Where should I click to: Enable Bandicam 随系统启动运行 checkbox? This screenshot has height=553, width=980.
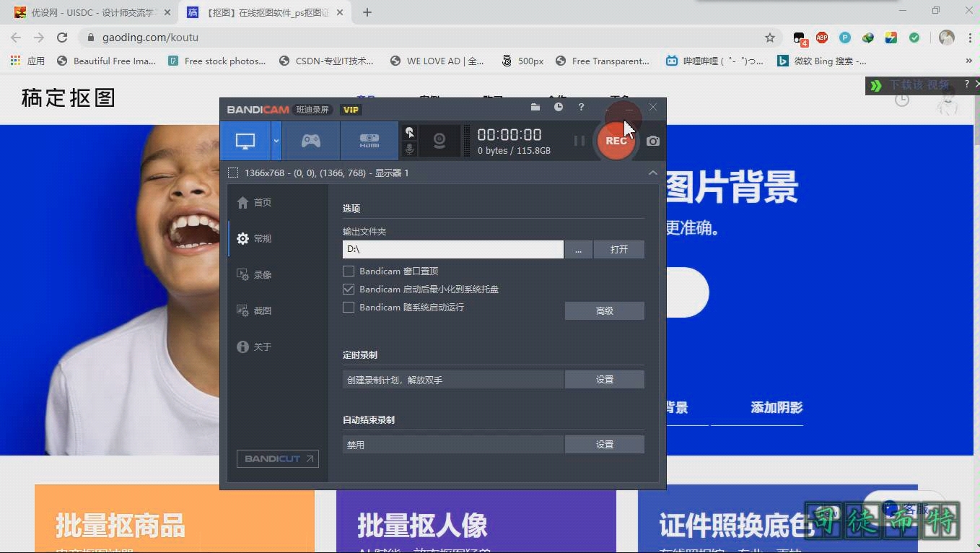tap(349, 308)
